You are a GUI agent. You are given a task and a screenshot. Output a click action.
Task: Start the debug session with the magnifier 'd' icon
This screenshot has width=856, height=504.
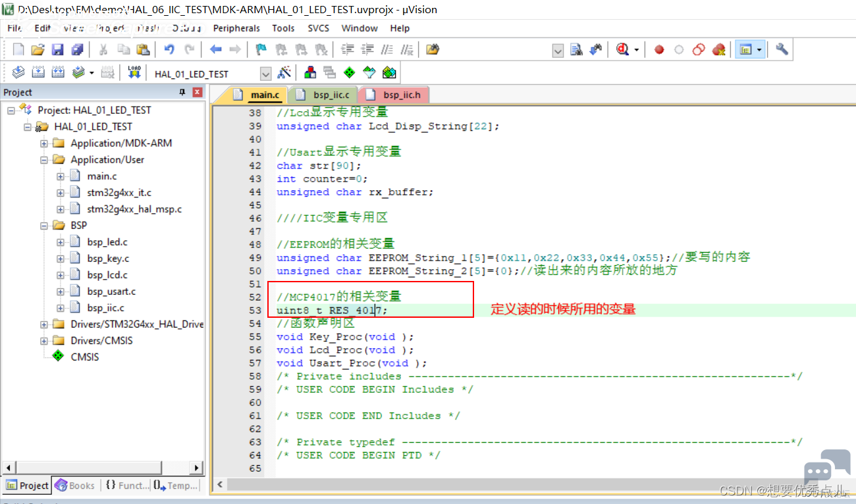pos(623,49)
